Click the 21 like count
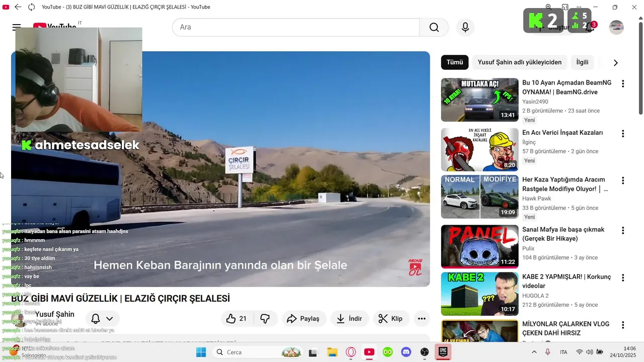The height and width of the screenshot is (362, 644). click(x=243, y=319)
